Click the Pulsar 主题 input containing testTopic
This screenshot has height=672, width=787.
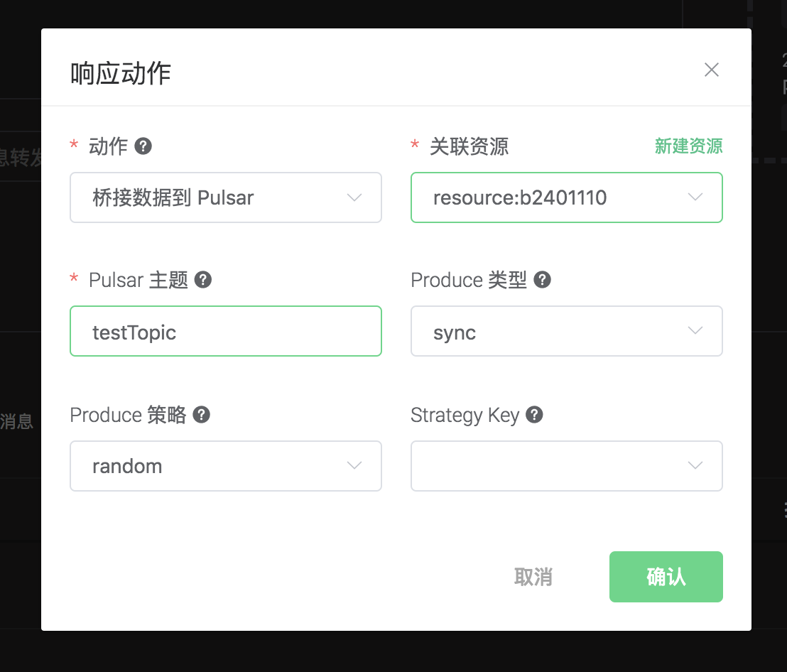coord(225,331)
